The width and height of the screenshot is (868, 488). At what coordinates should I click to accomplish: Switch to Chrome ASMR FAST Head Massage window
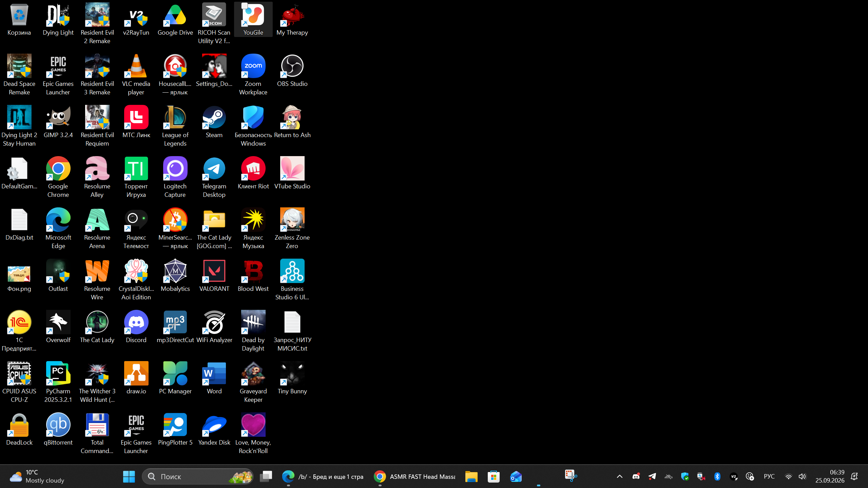(x=414, y=476)
